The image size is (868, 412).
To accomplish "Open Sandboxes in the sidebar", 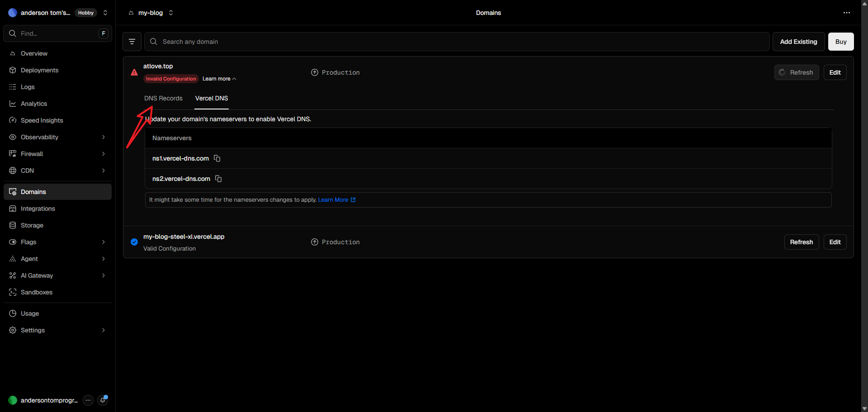I will point(57,292).
